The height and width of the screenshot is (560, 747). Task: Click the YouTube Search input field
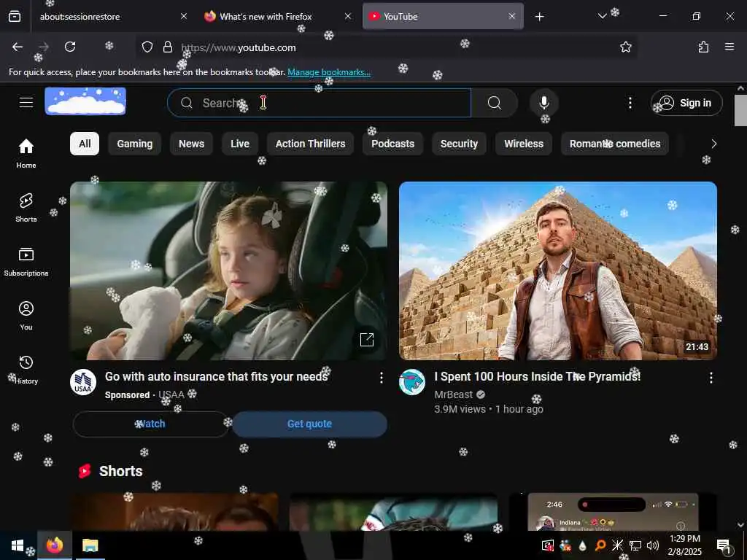320,103
